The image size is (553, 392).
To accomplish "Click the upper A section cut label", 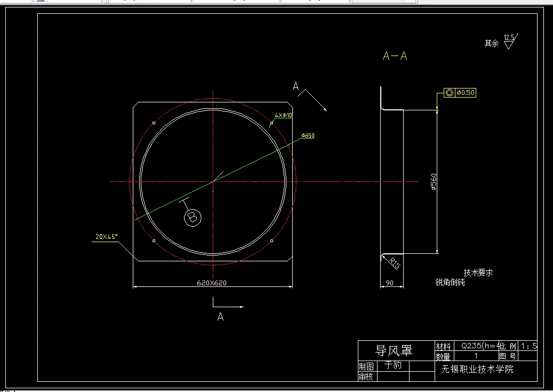I will [x=295, y=86].
